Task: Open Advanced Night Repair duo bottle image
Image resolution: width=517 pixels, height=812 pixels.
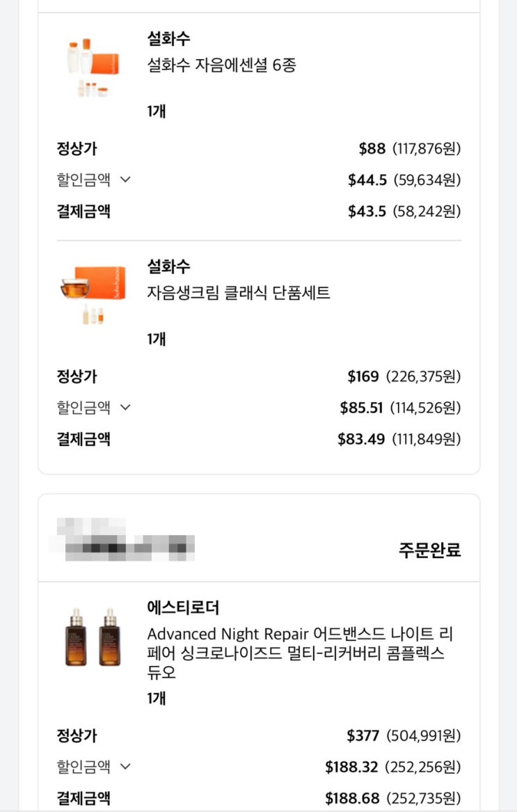Action: [x=89, y=637]
